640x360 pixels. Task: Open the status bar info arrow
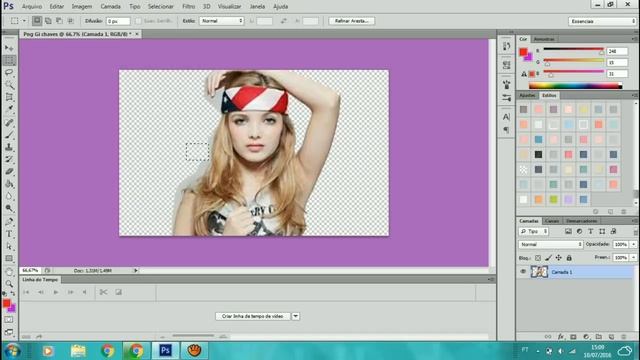pos(136,270)
